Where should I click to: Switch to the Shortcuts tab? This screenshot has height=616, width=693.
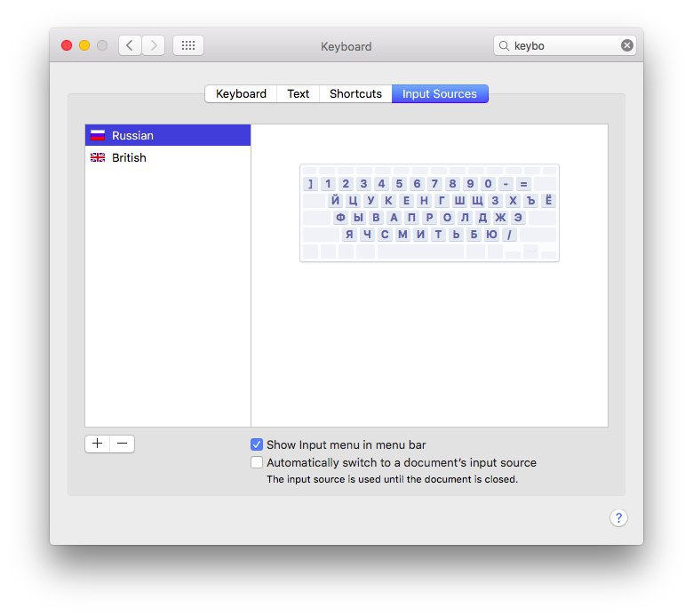click(x=355, y=93)
